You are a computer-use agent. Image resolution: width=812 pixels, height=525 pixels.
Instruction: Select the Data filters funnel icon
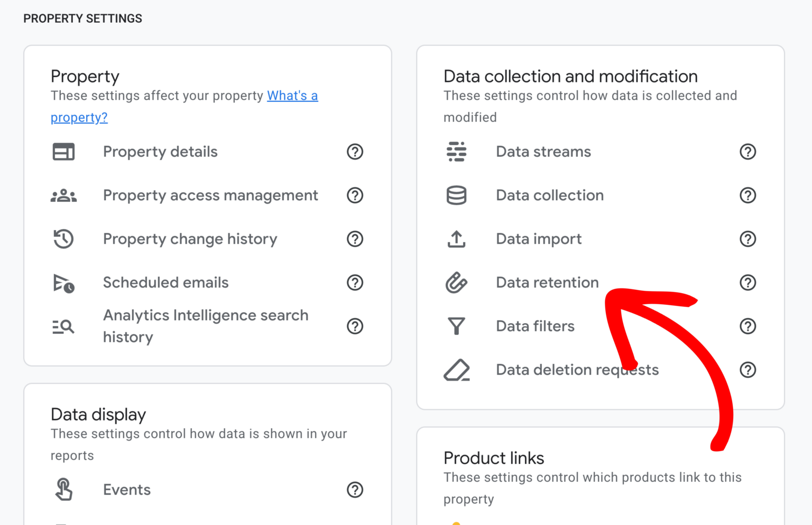tap(457, 326)
